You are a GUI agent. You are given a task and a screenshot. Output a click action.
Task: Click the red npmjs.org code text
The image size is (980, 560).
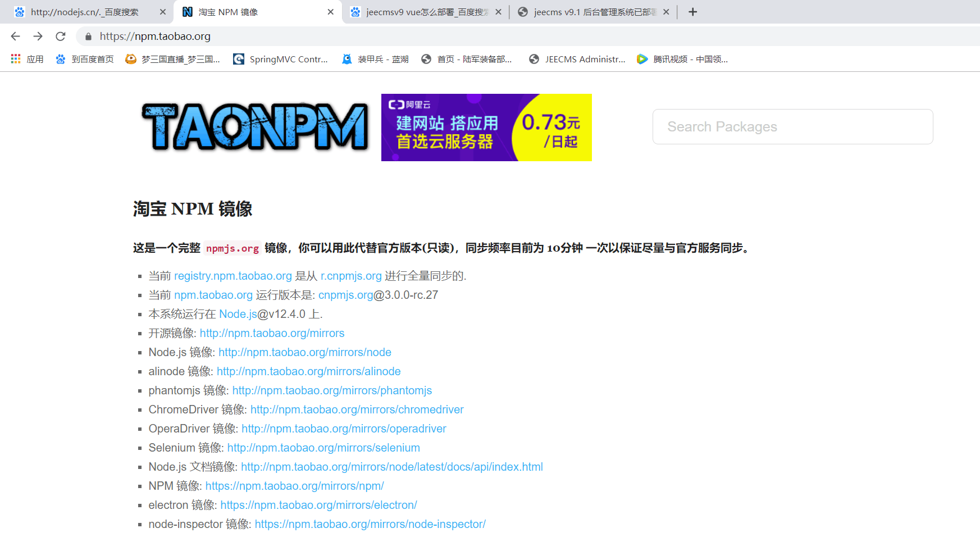(233, 248)
